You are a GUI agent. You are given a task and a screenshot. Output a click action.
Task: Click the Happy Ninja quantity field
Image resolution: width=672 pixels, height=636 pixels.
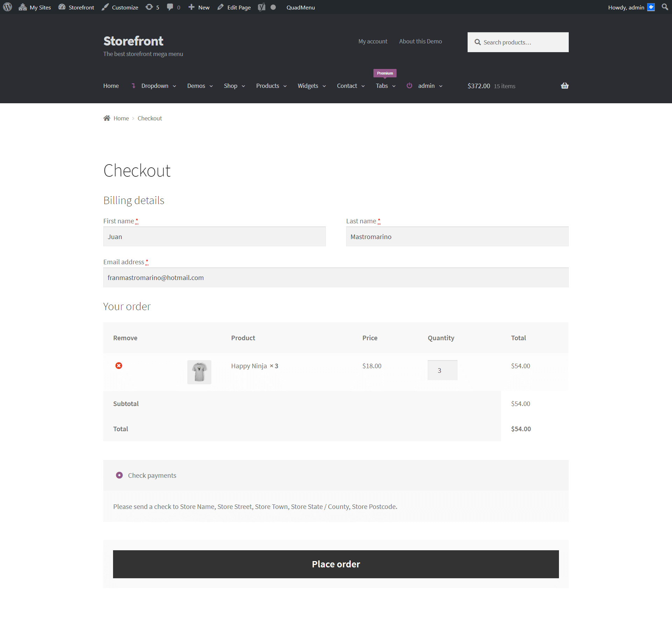442,370
